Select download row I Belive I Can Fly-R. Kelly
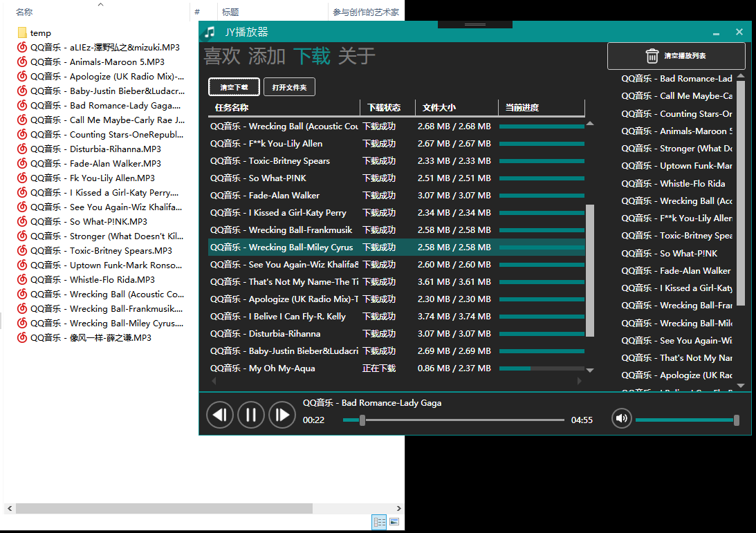756x533 pixels. point(396,317)
